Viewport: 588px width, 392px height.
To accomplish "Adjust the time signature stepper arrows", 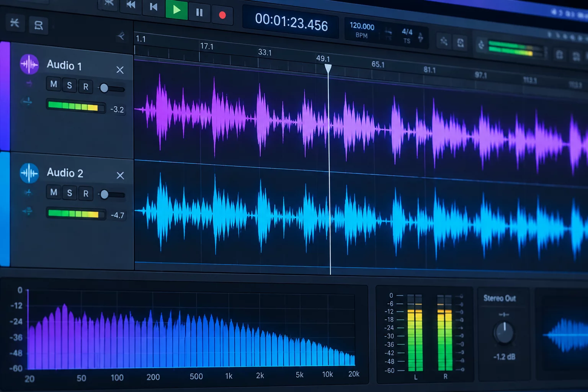I will click(420, 37).
